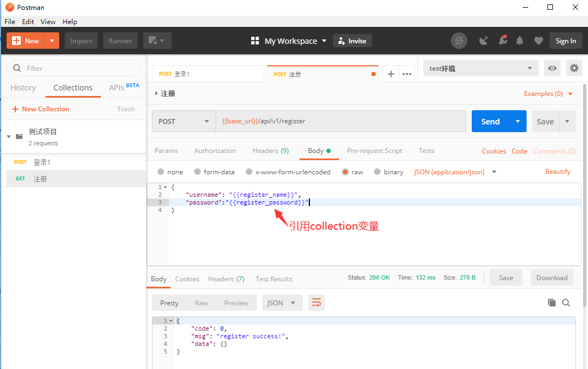Viewport: 588px width, 369px height.
Task: Select x-www-form-urlencoded body type
Action: pos(249,172)
